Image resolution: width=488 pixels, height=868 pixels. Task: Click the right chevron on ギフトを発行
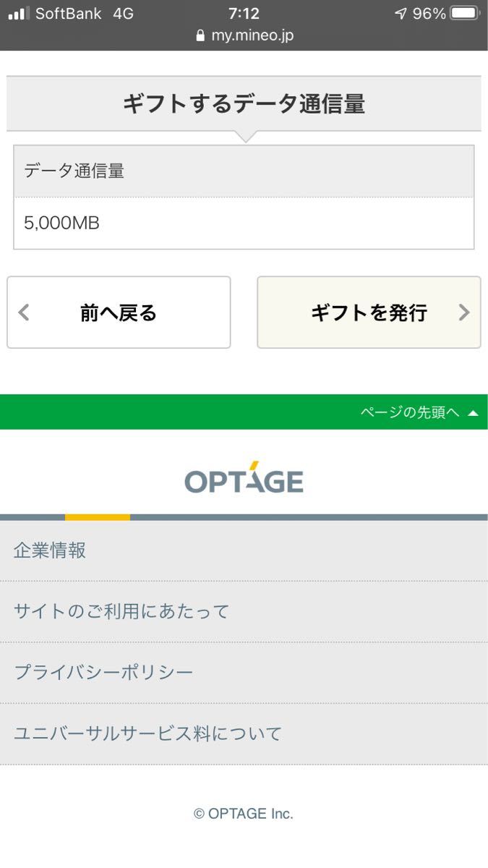(464, 312)
